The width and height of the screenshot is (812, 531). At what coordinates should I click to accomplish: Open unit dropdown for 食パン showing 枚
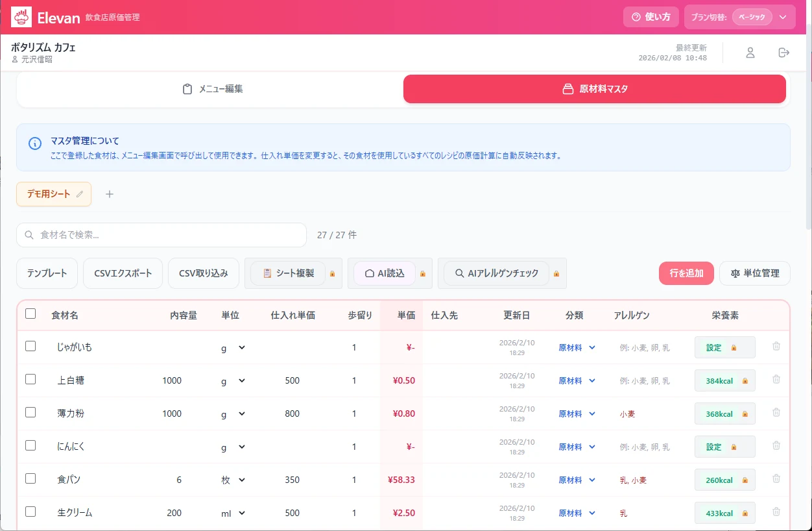(x=233, y=480)
